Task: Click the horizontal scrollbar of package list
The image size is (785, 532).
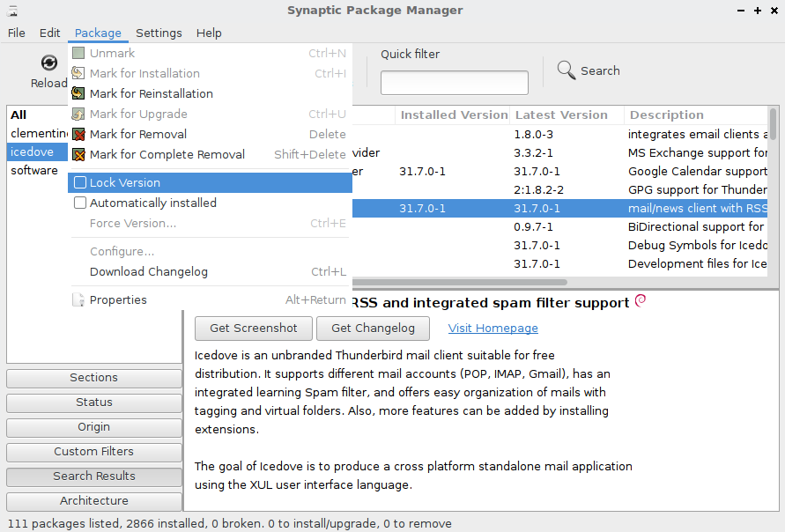Action: pos(460,282)
